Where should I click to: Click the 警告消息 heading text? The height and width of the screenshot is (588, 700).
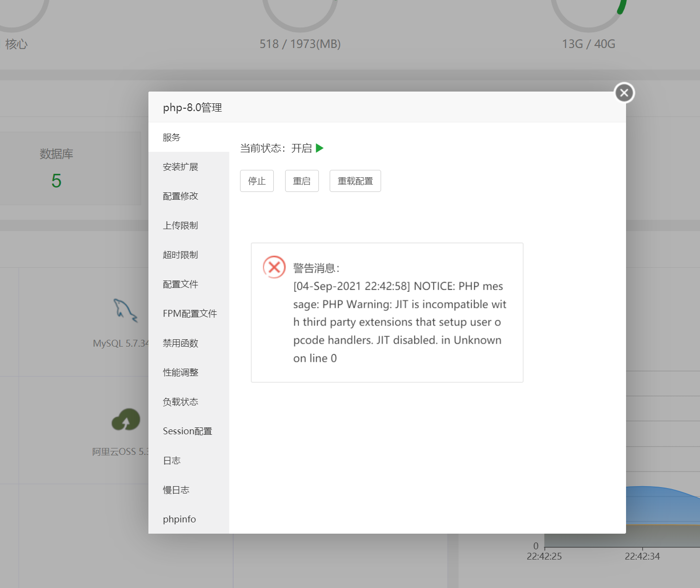click(316, 268)
